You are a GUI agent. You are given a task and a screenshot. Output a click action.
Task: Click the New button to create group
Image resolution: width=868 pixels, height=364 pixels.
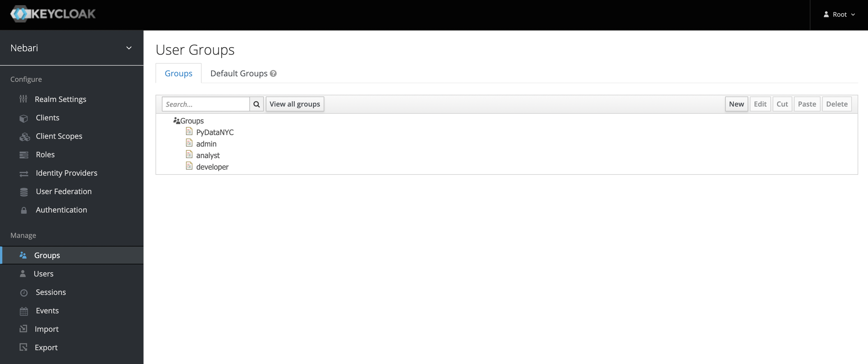736,104
